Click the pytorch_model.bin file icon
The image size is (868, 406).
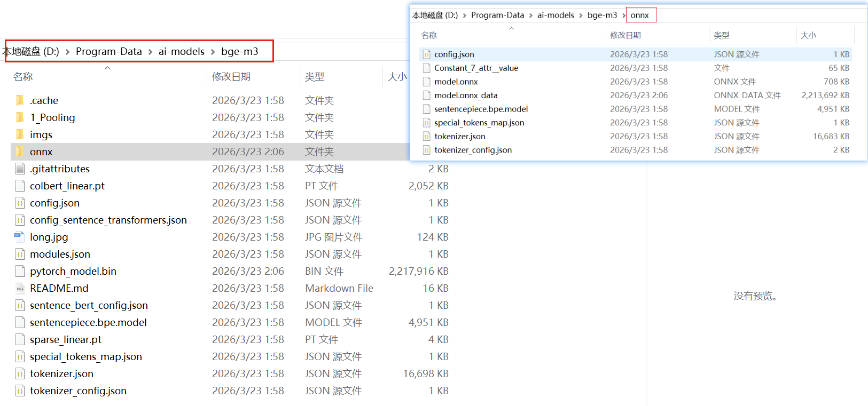[20, 271]
